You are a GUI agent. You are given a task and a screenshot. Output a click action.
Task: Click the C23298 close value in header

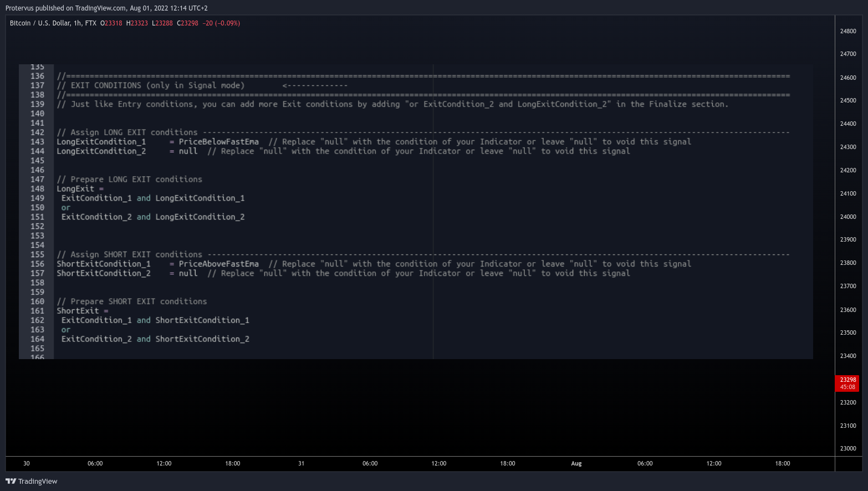click(187, 23)
